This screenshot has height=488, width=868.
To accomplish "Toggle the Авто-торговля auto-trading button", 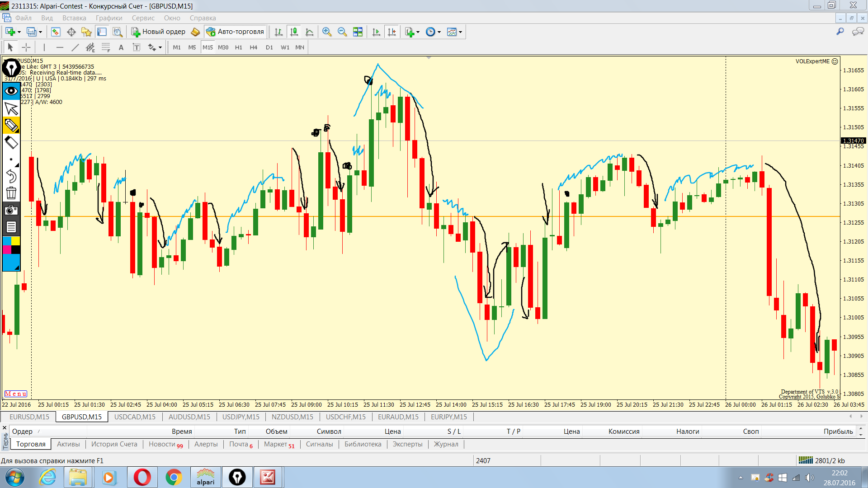I will point(235,32).
